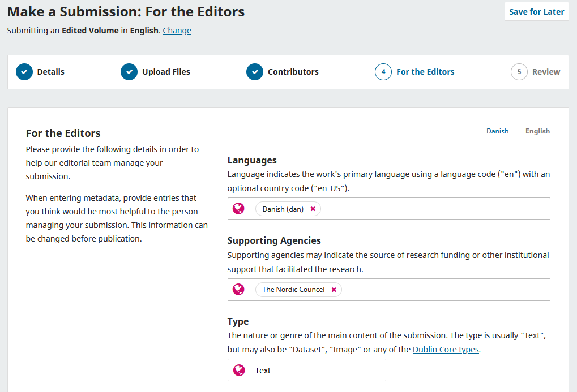
Task: Select the Contributors step checkmark icon
Action: [255, 72]
